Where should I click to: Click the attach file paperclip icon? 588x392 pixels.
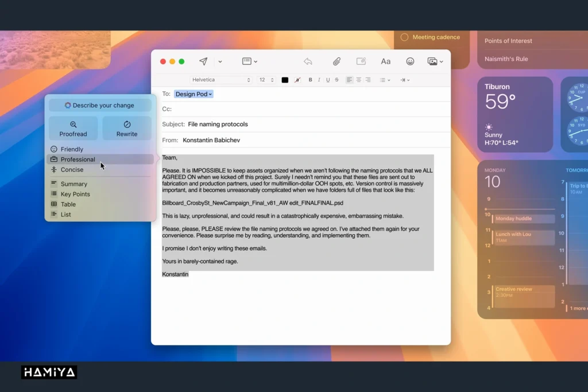click(x=336, y=61)
